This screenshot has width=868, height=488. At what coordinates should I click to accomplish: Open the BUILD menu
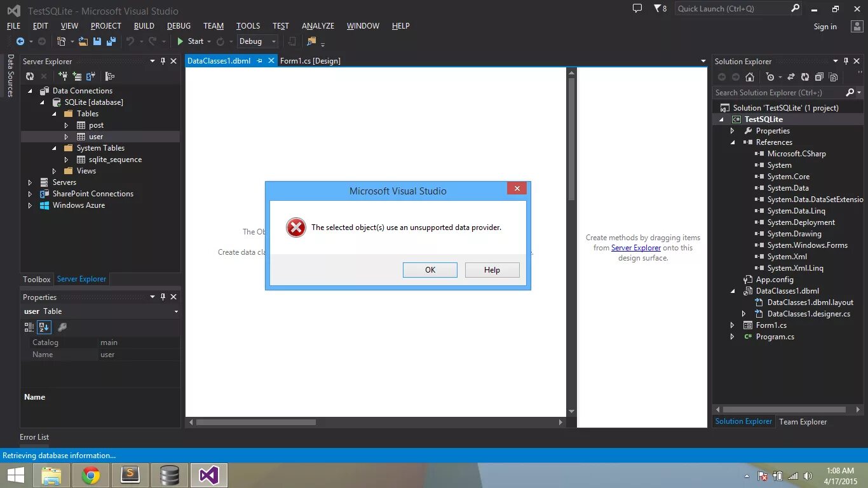[x=144, y=26]
